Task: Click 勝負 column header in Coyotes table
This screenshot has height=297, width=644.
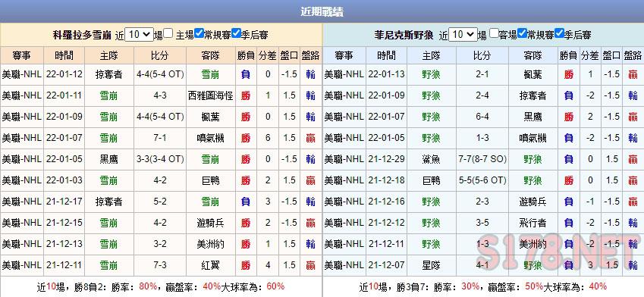Action: click(568, 55)
